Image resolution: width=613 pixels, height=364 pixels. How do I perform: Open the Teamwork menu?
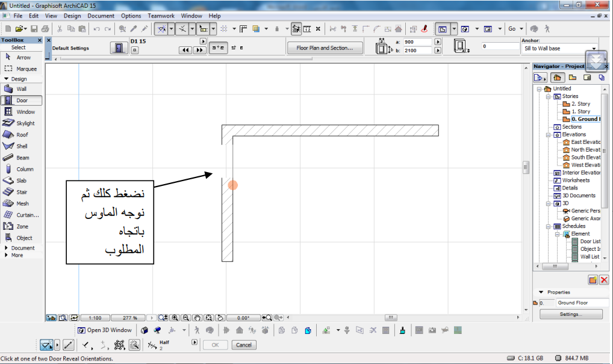(161, 16)
